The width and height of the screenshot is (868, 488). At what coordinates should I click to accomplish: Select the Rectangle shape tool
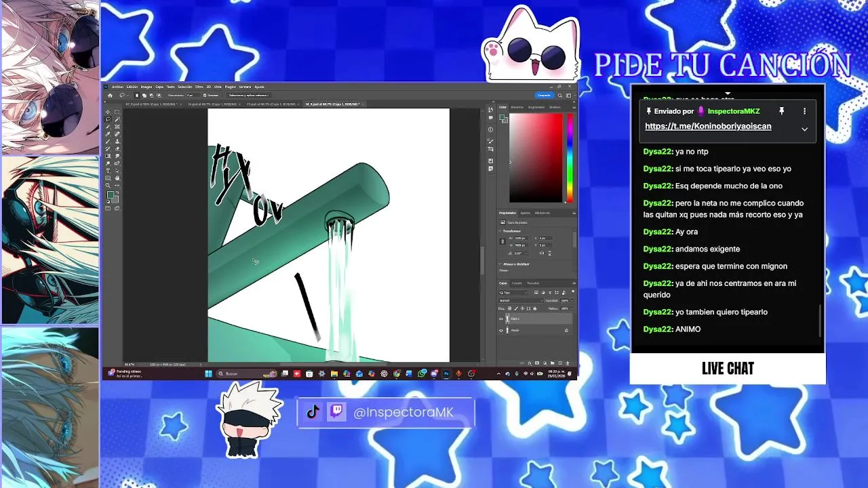[x=108, y=178]
